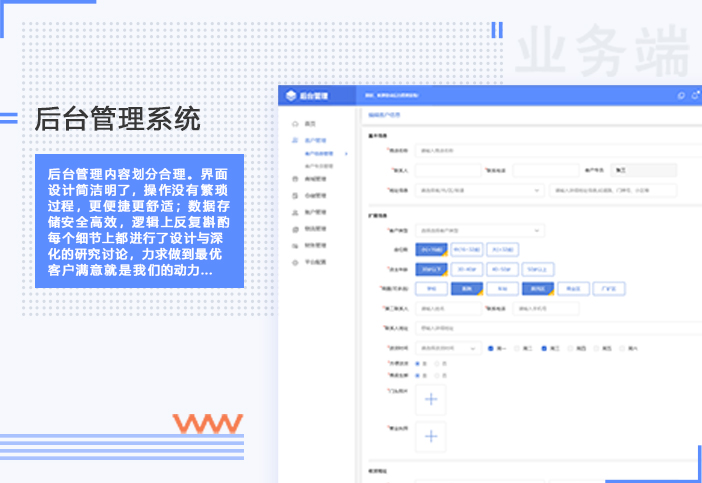Click the 后台管理 logo icon in header

point(291,96)
